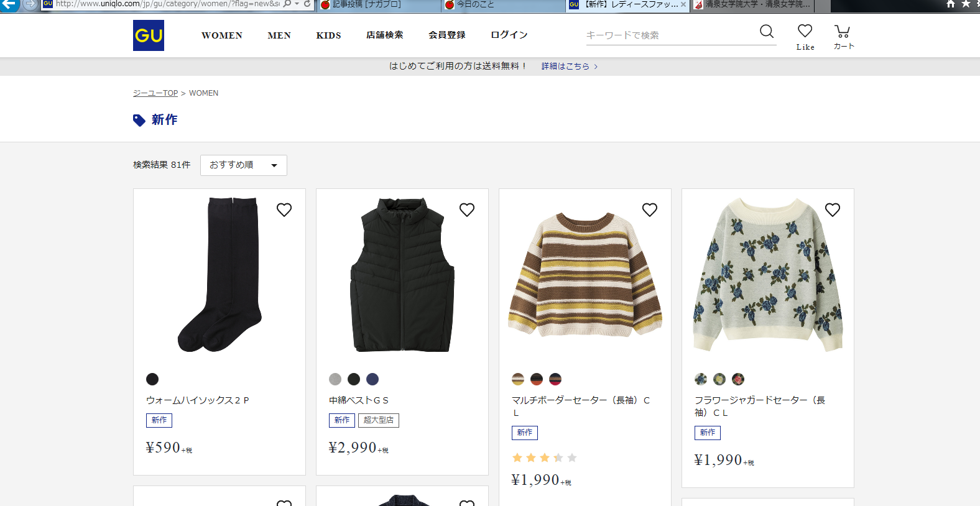Open 中綿ベストGS product title

click(x=359, y=400)
